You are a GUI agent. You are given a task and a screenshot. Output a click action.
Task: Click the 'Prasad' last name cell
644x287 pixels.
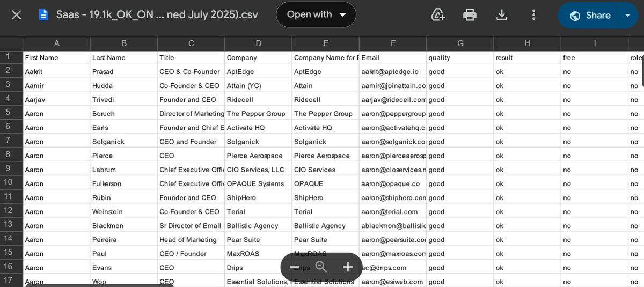124,71
